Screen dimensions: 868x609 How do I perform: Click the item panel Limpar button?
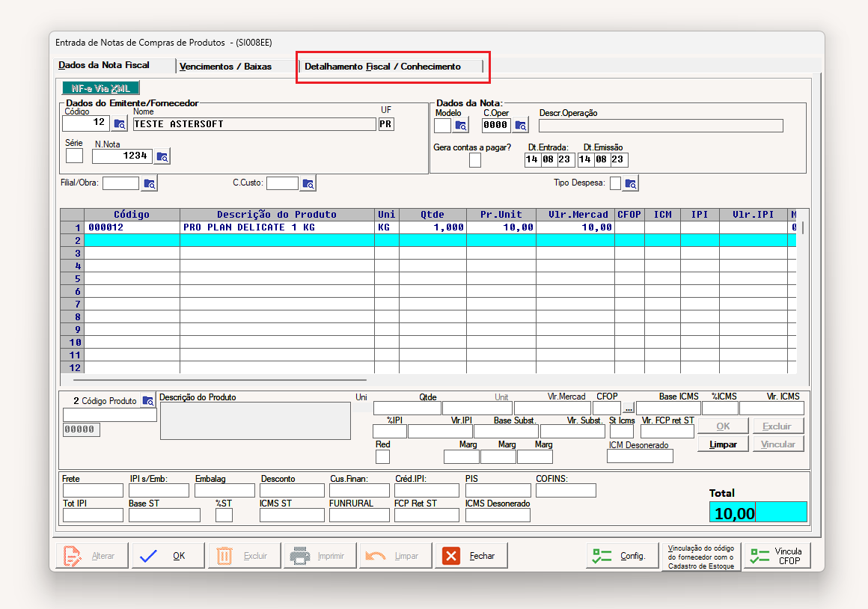[x=723, y=444]
